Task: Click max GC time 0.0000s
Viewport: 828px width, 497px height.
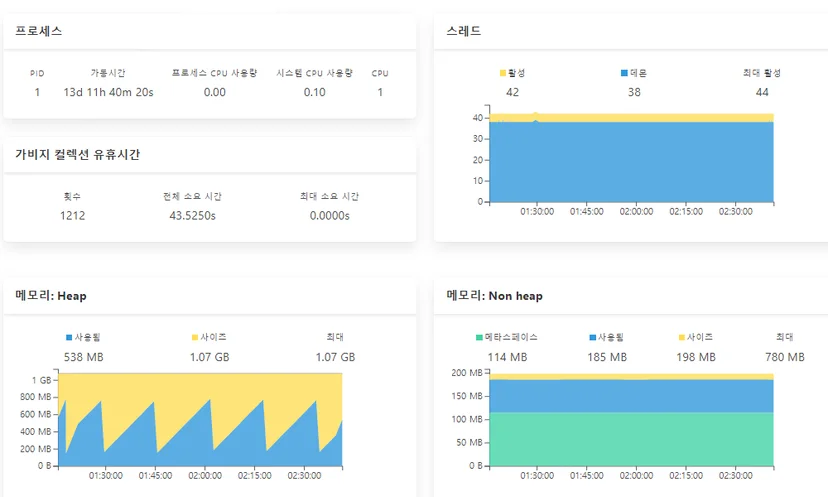Action: point(330,215)
